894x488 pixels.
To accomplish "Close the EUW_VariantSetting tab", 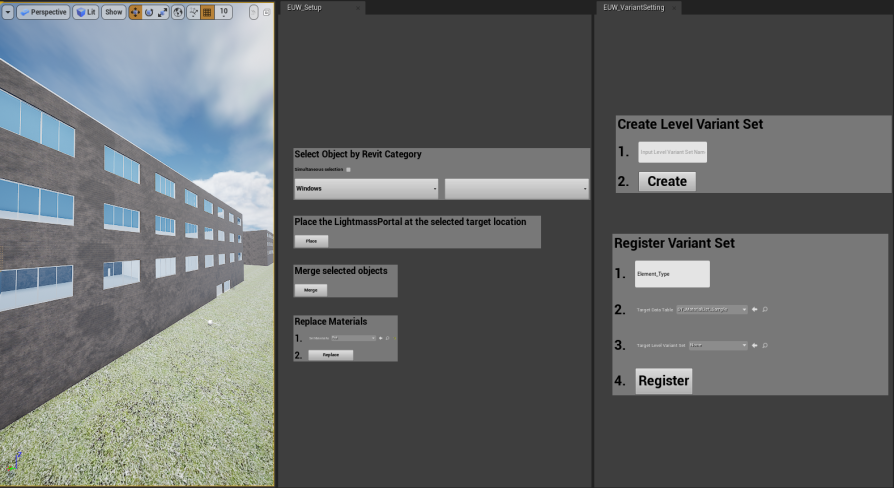I will 673,8.
